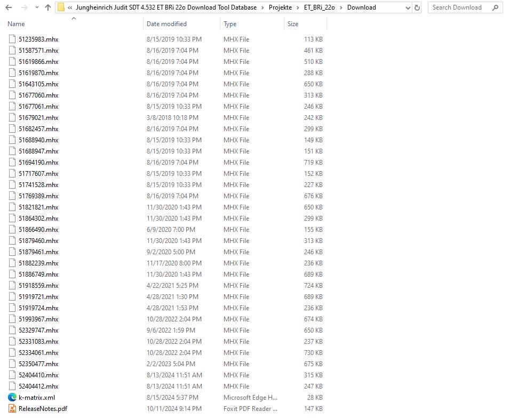Image resolution: width=510 pixels, height=420 pixels.
Task: Select the file icon of 51741528.mhx
Action: tap(12, 184)
